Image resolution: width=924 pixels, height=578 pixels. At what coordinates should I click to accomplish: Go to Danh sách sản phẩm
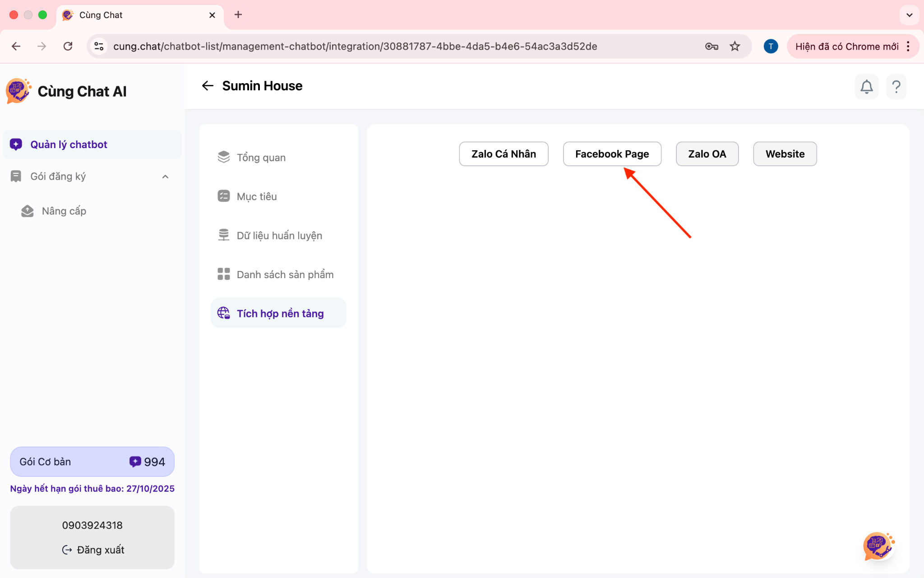pos(285,275)
